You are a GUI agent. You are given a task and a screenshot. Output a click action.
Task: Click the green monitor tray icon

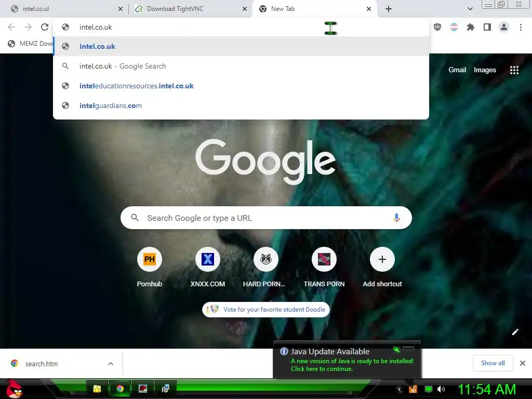(x=429, y=389)
